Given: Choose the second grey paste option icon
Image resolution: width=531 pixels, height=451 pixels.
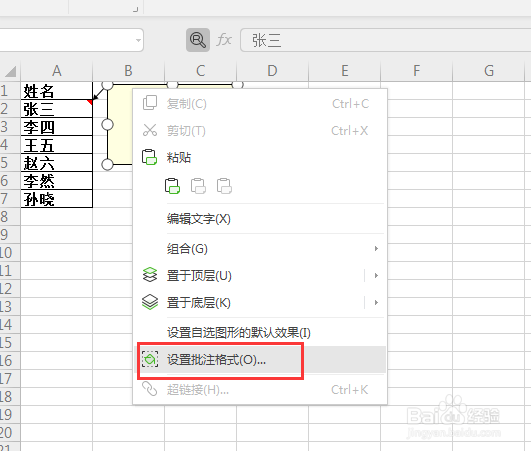Looking at the screenshot, I should click(198, 186).
